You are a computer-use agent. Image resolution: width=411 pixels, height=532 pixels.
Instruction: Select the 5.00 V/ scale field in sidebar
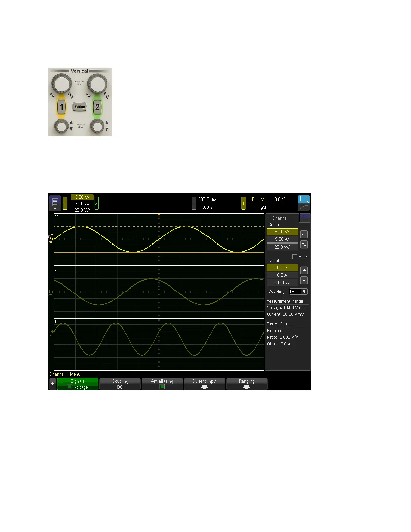[282, 232]
